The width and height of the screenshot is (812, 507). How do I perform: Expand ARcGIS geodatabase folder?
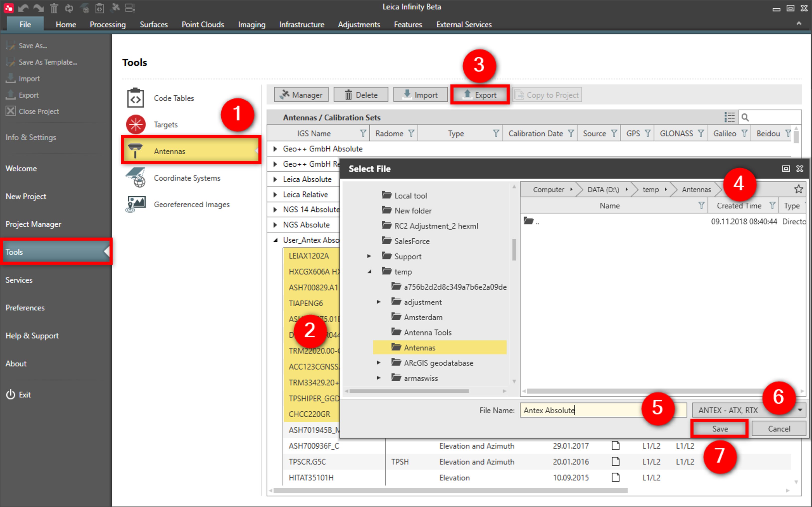[x=378, y=362]
